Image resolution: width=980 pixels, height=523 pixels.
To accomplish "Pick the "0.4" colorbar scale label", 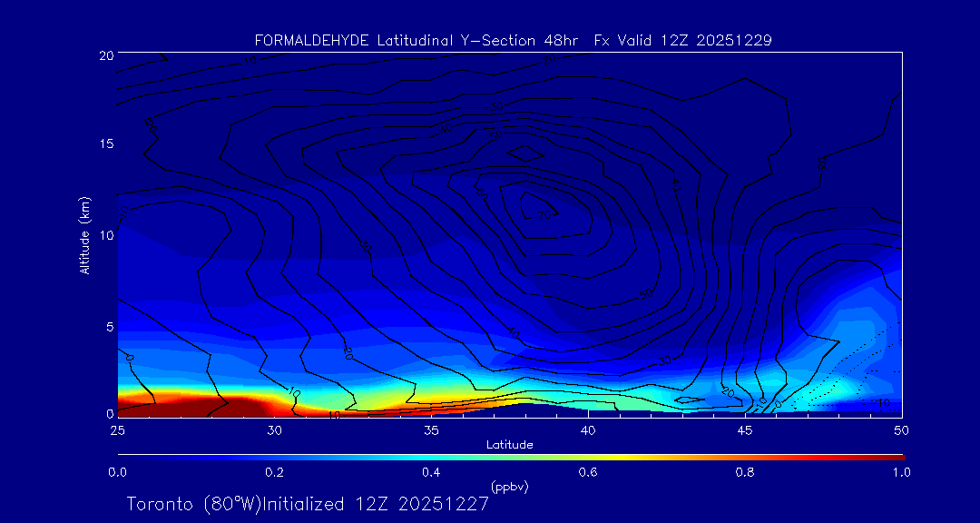I will 431,472.
